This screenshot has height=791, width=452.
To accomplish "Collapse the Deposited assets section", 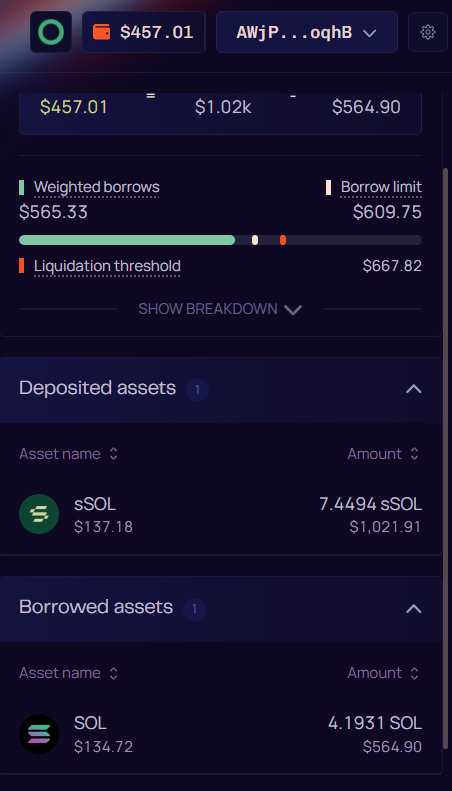I will tap(414, 389).
